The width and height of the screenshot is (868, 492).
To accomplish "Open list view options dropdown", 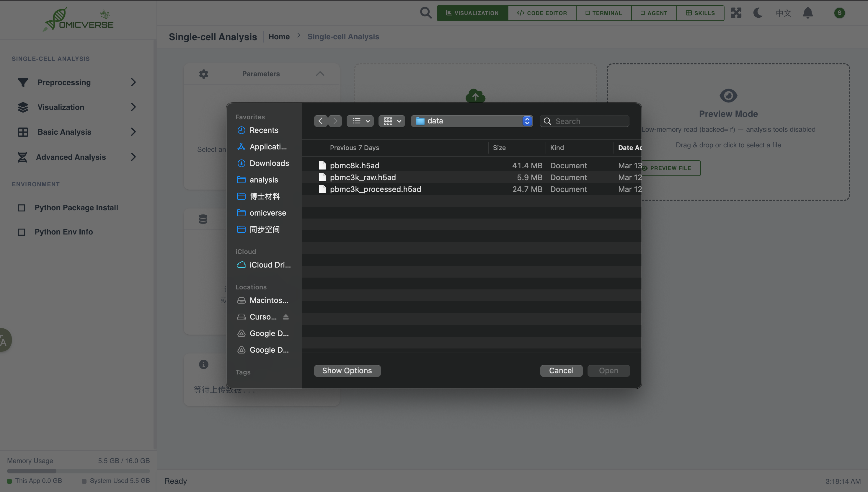I will (360, 121).
